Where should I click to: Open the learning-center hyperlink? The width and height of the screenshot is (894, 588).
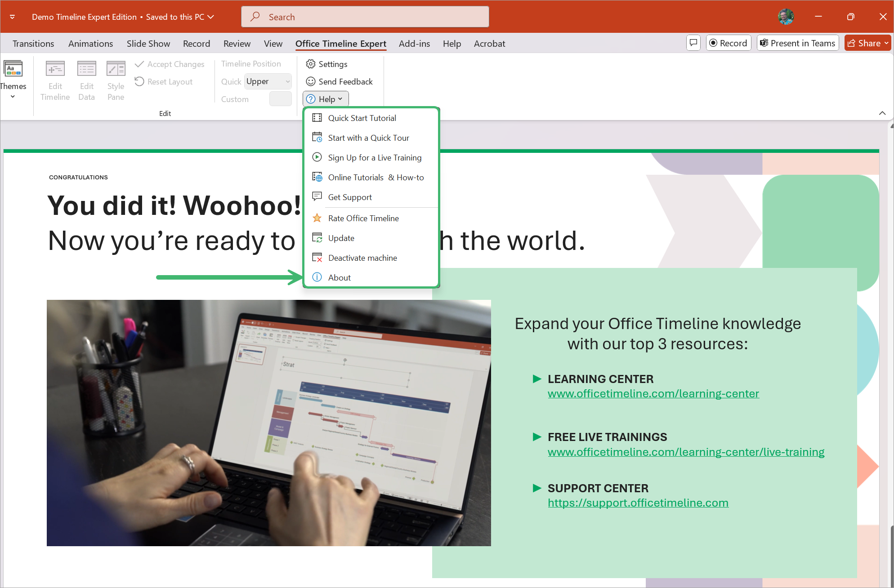coord(653,394)
